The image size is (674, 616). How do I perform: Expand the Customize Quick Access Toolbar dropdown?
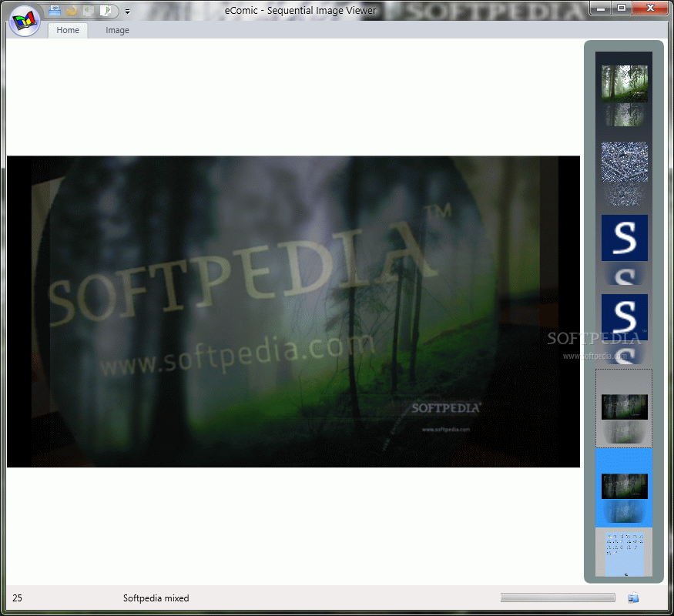click(x=128, y=12)
